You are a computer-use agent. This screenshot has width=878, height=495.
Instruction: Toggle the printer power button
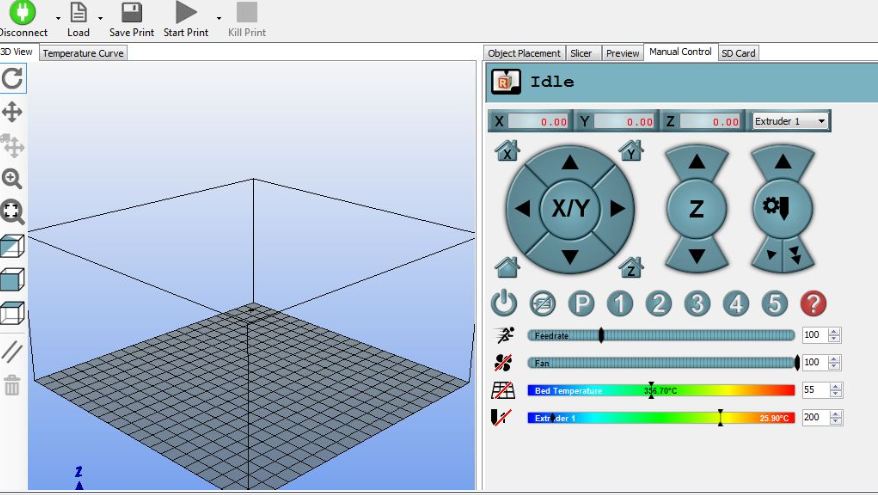click(x=504, y=303)
